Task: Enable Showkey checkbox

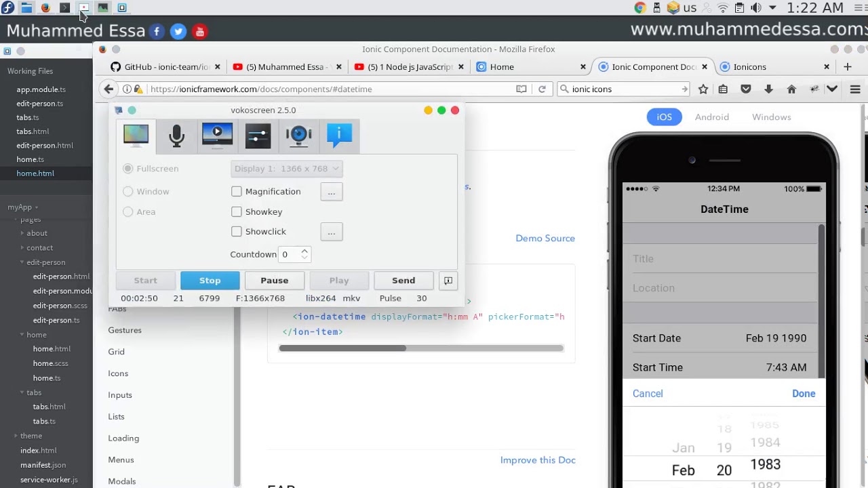Action: 236,211
